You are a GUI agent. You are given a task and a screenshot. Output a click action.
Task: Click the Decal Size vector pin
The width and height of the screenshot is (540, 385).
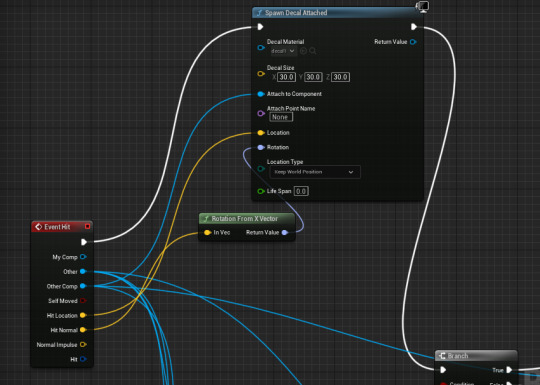point(261,74)
